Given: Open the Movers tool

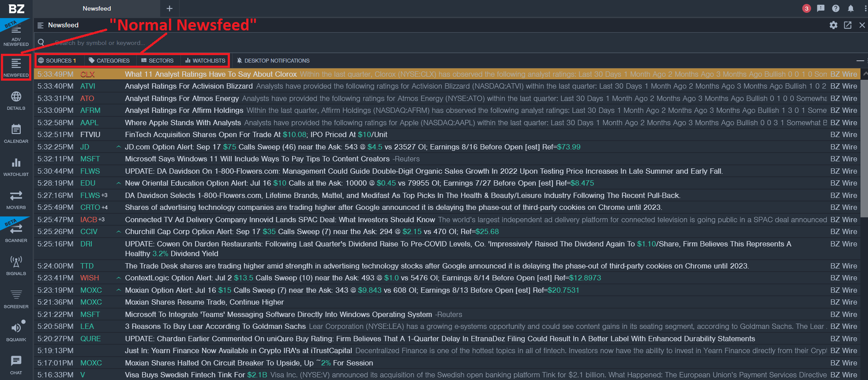Looking at the screenshot, I should 16,200.
